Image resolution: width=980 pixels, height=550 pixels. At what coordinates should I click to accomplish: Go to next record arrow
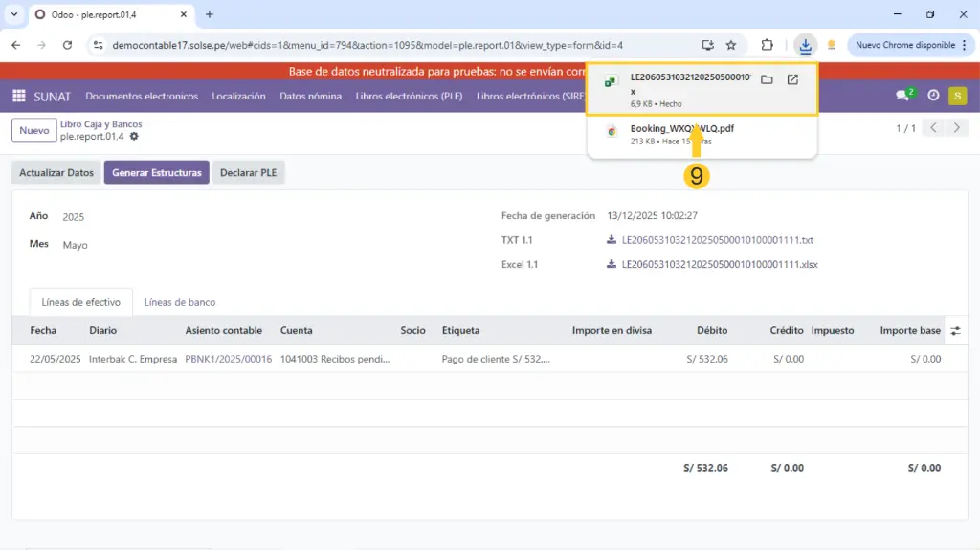pyautogui.click(x=956, y=128)
